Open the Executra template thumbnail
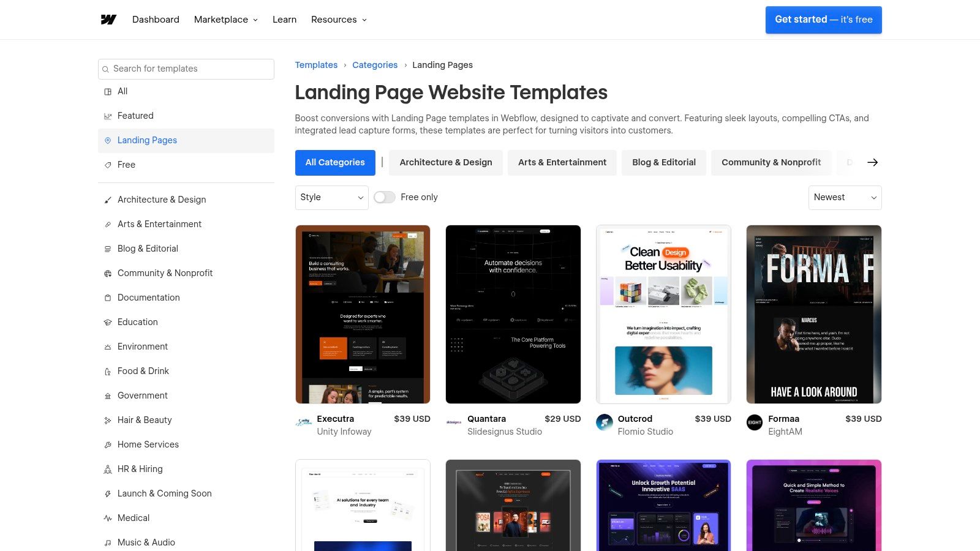980x551 pixels. click(x=363, y=314)
